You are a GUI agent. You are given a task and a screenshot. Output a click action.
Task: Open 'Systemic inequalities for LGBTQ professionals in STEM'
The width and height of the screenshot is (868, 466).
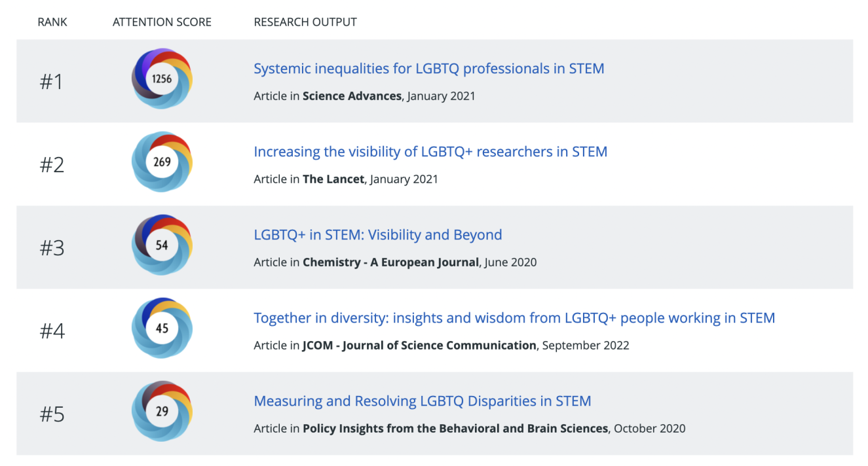pyautogui.click(x=429, y=68)
